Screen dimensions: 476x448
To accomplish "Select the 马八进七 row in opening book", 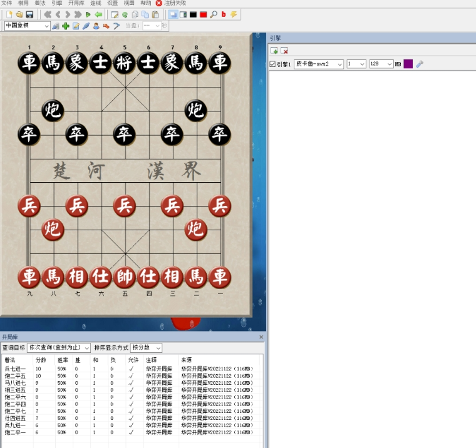I will click(x=15, y=383).
